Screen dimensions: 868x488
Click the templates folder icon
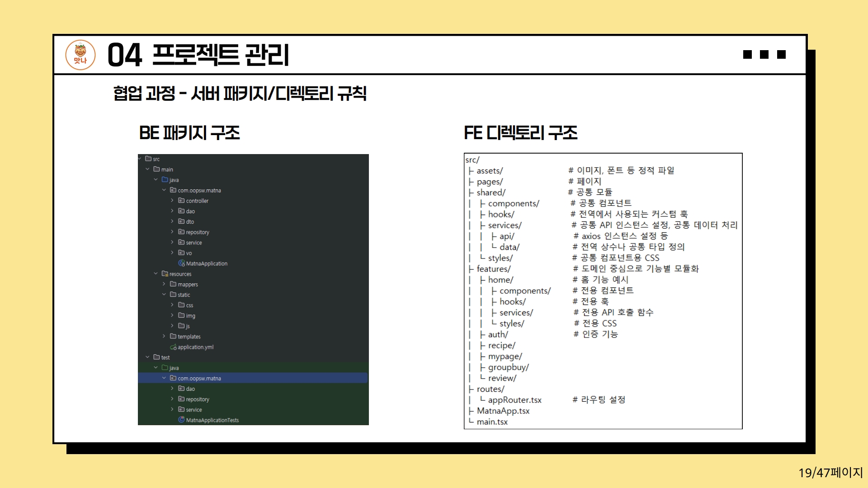point(173,337)
